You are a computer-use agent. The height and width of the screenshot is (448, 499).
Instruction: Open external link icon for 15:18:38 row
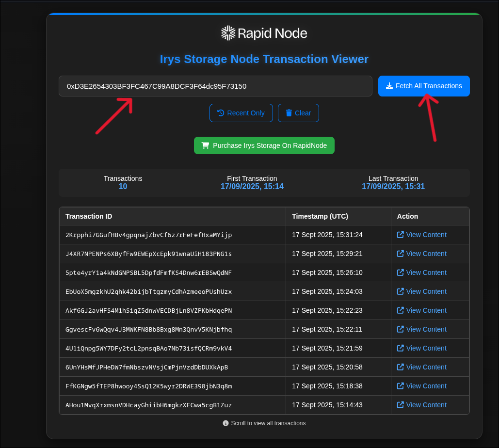click(x=401, y=386)
